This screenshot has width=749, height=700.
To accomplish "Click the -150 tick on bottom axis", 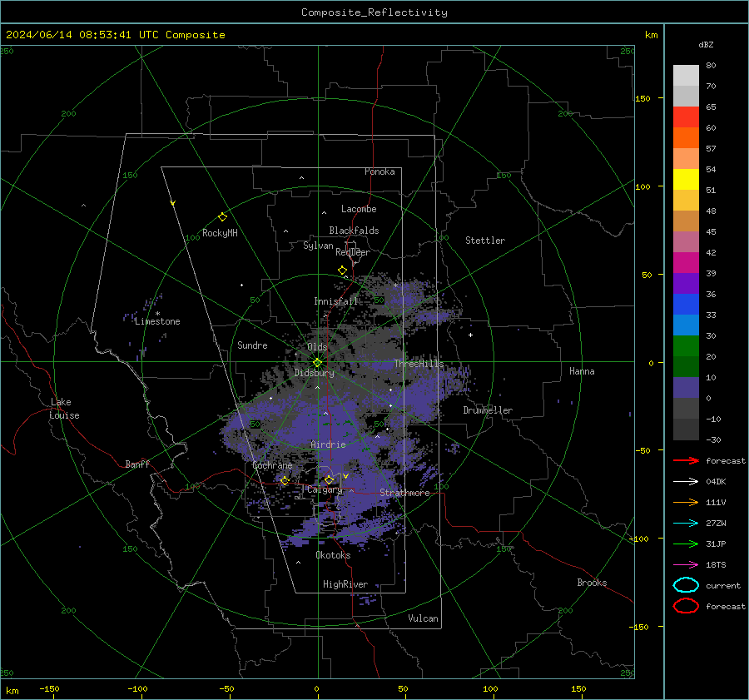I will click(49, 688).
